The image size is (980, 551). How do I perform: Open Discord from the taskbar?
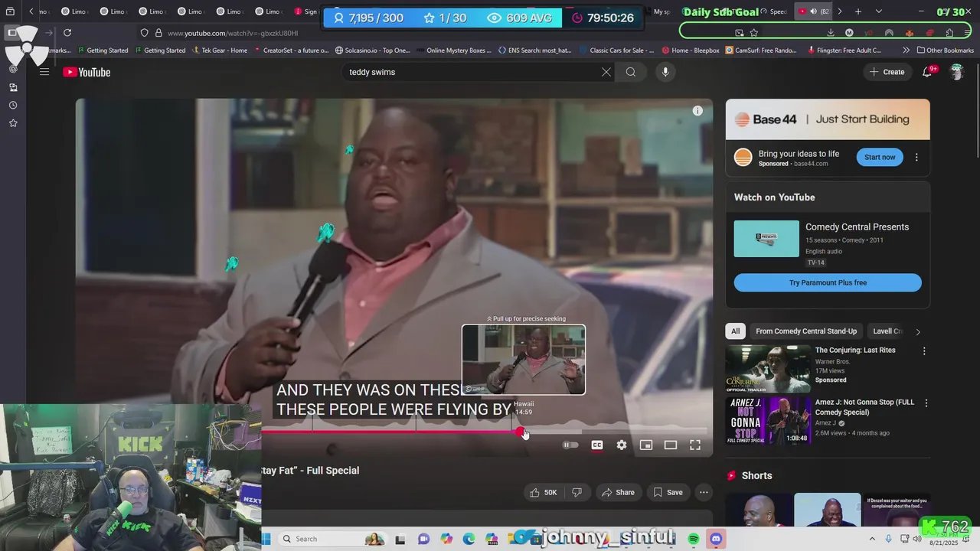tap(716, 539)
